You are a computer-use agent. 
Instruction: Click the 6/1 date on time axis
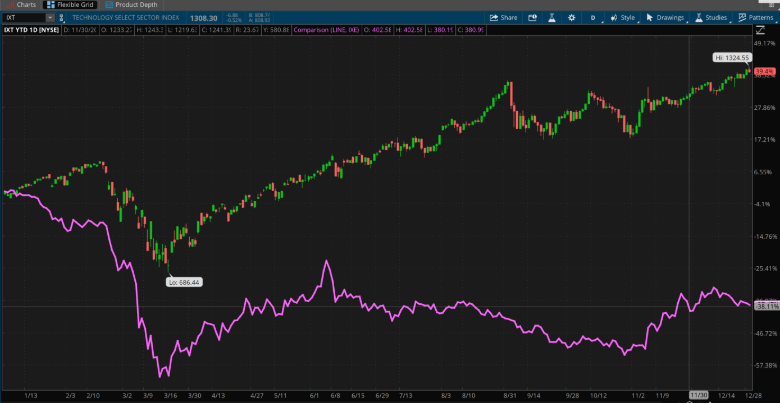pos(314,395)
